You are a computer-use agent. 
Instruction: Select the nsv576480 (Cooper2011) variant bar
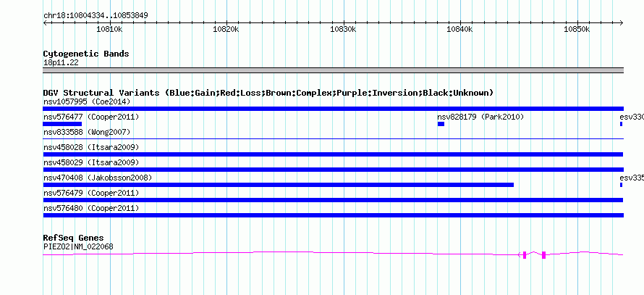click(333, 215)
